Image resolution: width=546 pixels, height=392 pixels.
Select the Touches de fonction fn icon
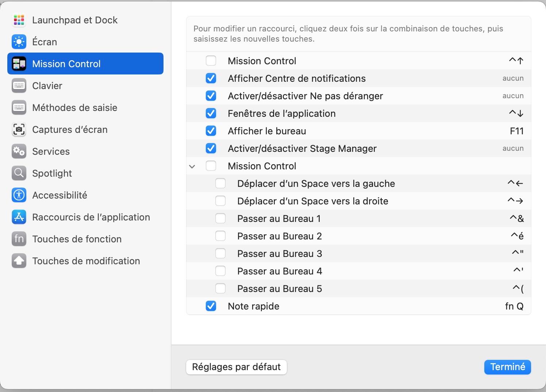tap(19, 239)
